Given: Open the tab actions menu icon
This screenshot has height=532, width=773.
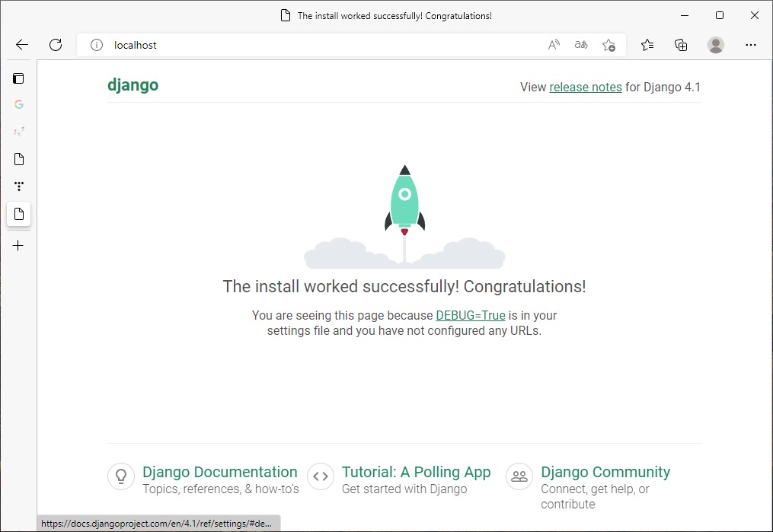Looking at the screenshot, I should [18, 78].
